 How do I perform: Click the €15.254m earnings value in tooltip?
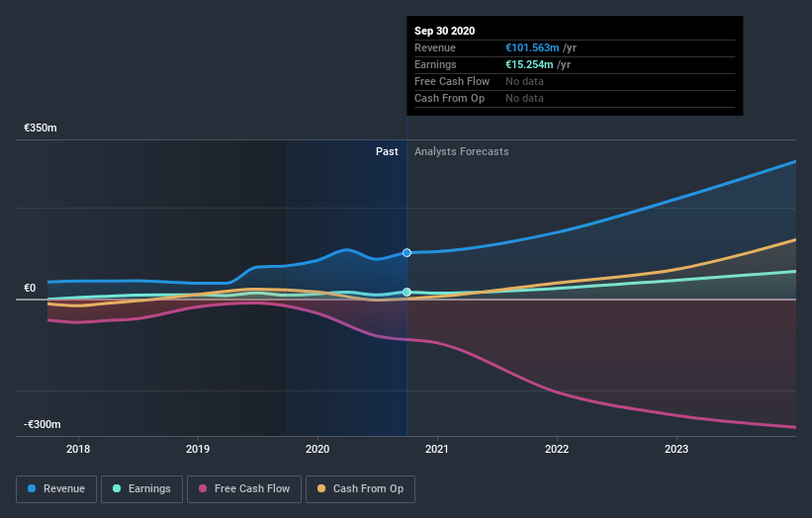pos(529,64)
